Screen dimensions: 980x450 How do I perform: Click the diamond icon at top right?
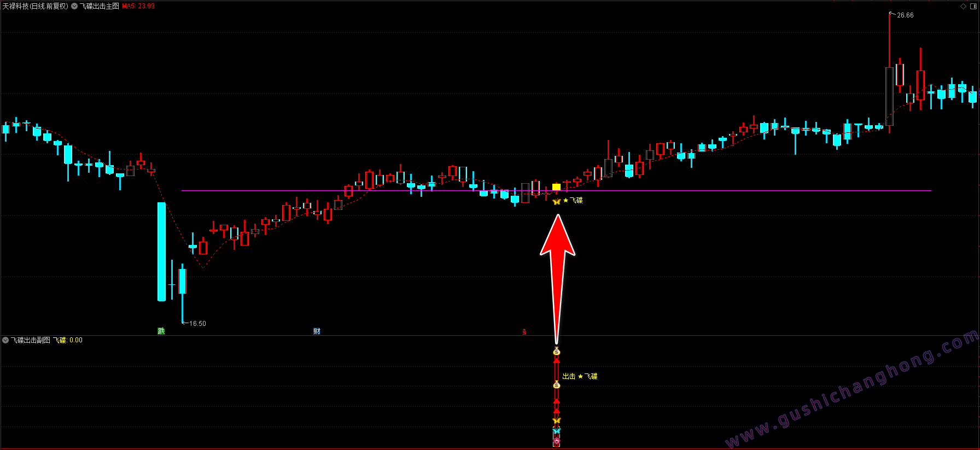pyautogui.click(x=964, y=6)
